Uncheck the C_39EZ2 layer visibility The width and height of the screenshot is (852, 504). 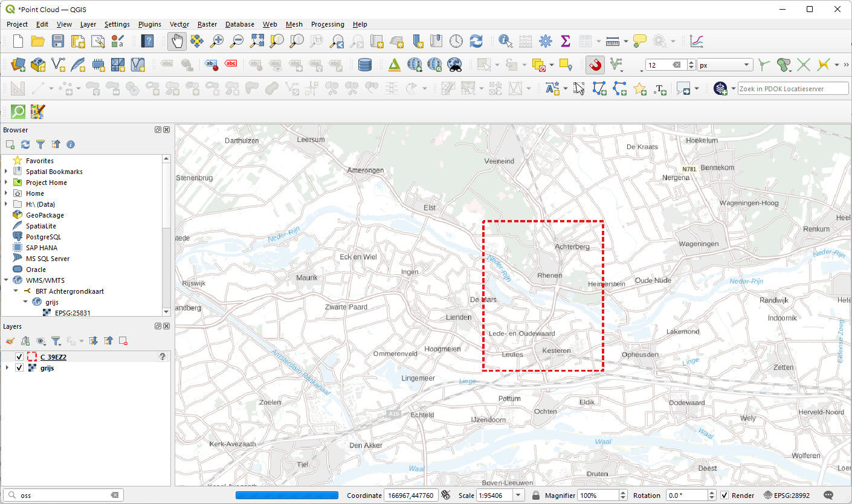[x=19, y=357]
